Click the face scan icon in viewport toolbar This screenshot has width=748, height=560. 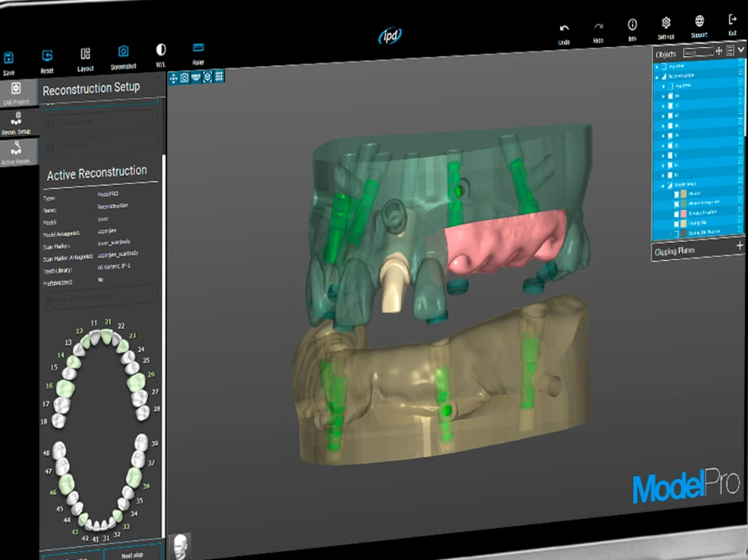[208, 77]
